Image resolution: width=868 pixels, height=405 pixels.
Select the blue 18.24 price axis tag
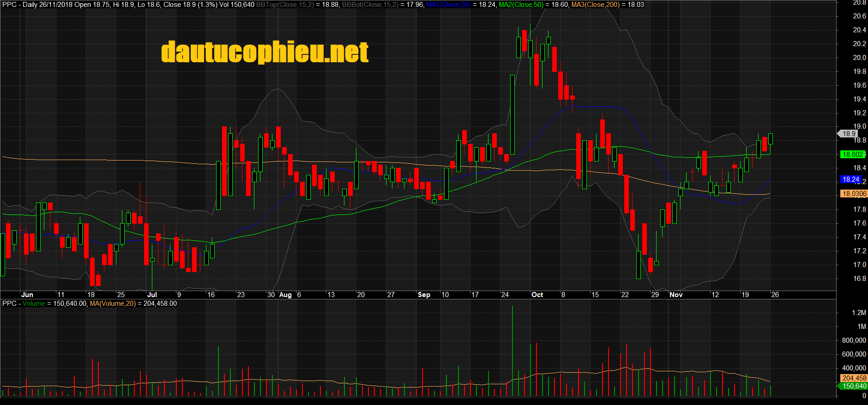point(851,179)
